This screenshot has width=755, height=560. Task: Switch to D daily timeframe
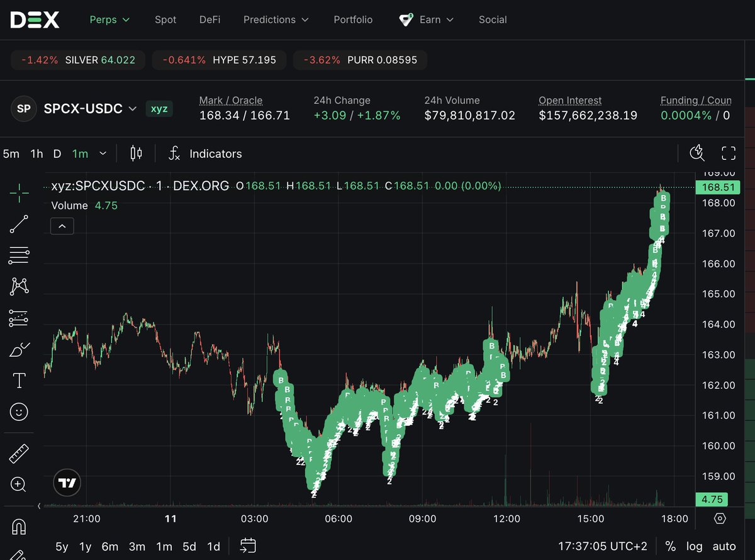point(57,154)
